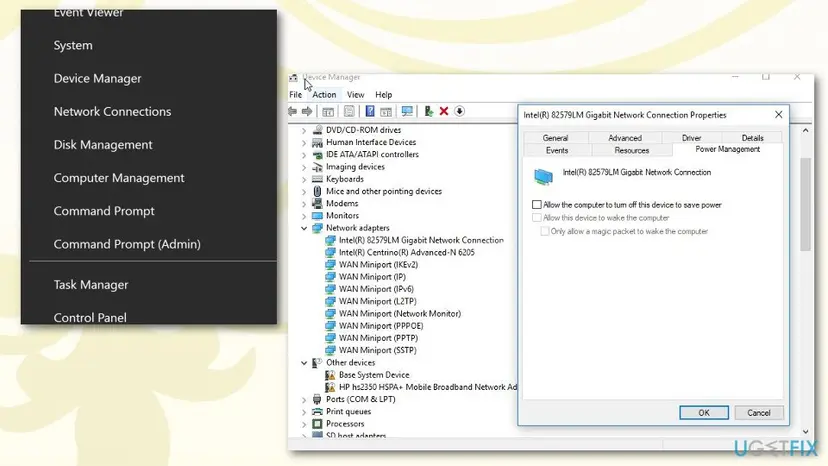
Task: Click the Processors category icon
Action: [x=317, y=424]
